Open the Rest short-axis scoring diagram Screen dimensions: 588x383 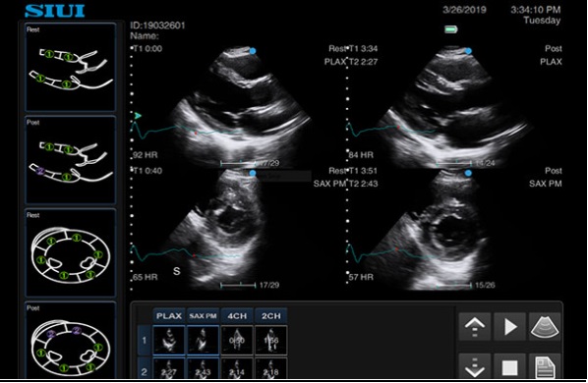[70, 252]
